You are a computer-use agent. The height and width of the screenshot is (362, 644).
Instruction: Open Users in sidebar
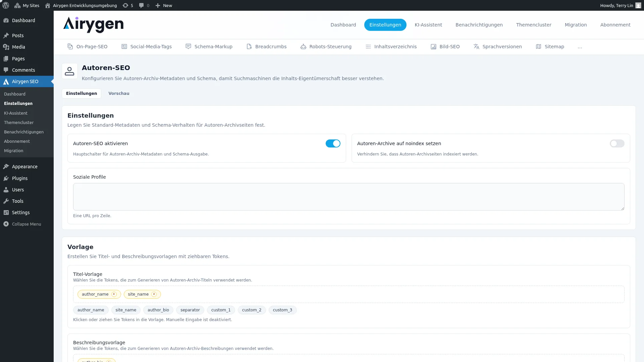tap(27, 190)
